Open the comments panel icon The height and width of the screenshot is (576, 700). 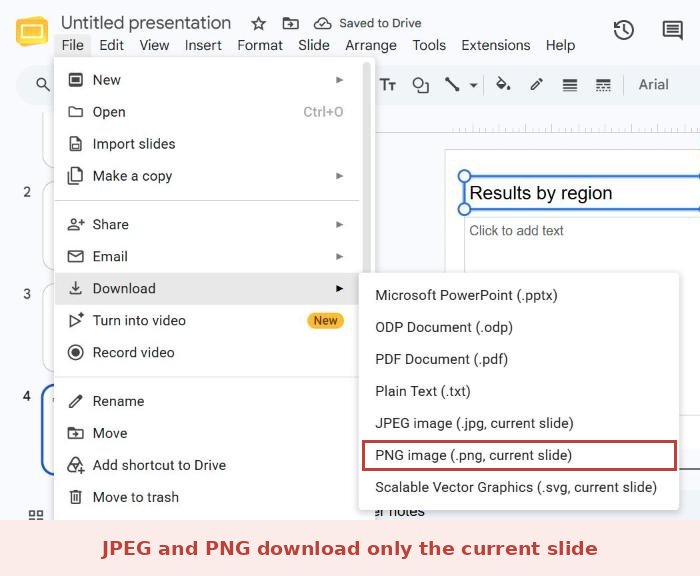click(x=672, y=30)
